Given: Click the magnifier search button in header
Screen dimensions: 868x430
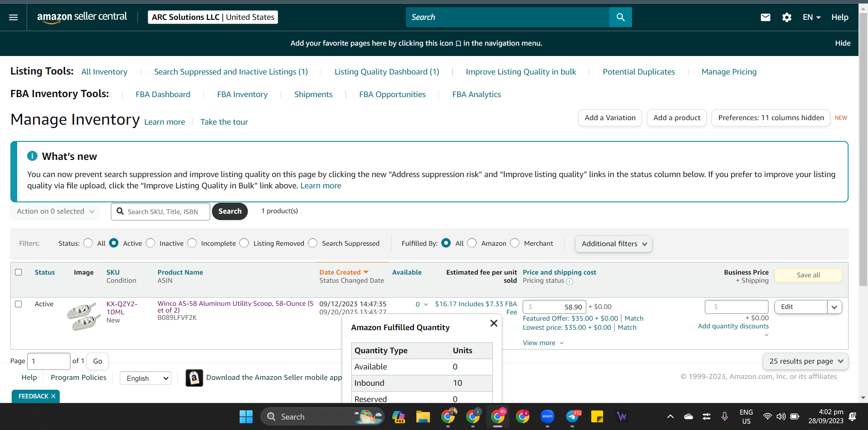Looking at the screenshot, I should pyautogui.click(x=621, y=17).
